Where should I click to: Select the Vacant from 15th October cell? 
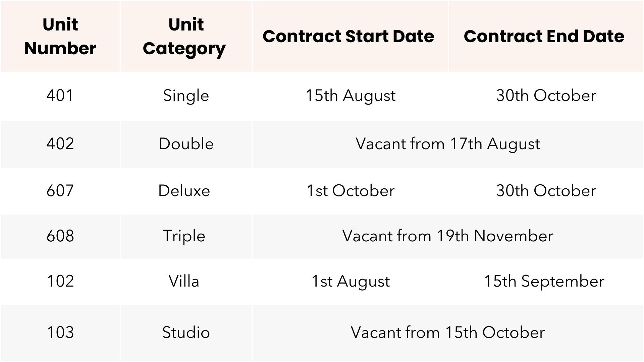coord(447,333)
